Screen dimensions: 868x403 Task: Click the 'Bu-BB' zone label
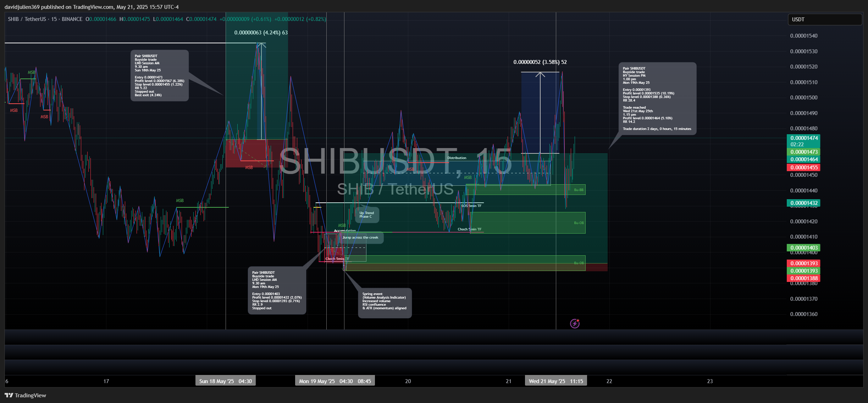point(579,190)
